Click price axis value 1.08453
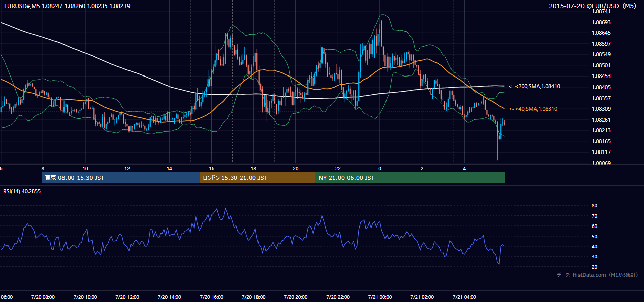The height and width of the screenshot is (302, 644). coord(602,76)
